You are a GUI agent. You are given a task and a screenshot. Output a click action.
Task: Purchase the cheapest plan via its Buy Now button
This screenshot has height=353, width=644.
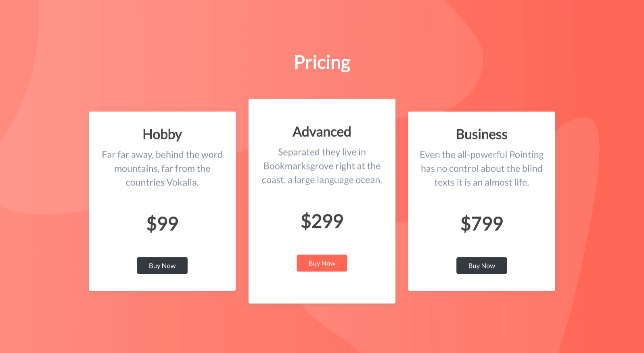click(162, 265)
